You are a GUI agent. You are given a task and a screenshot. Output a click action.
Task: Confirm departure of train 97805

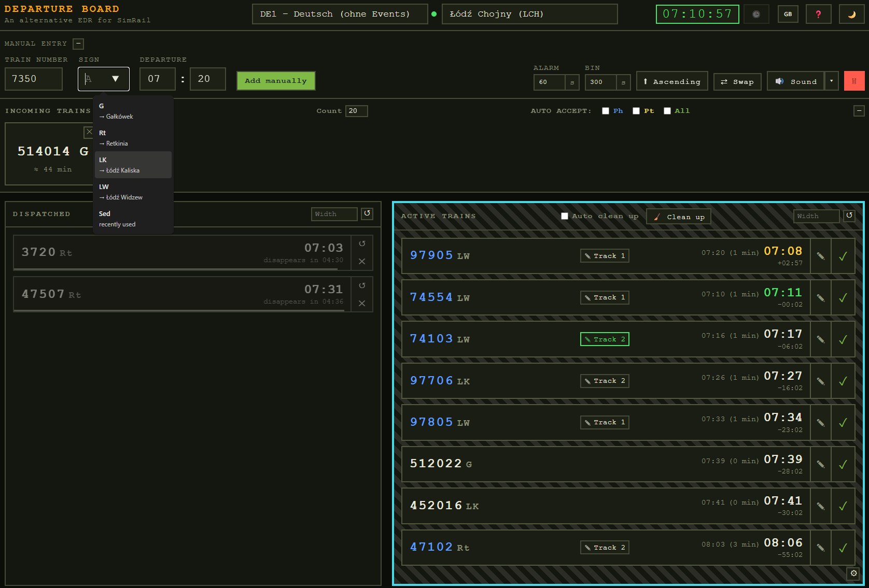point(843,423)
